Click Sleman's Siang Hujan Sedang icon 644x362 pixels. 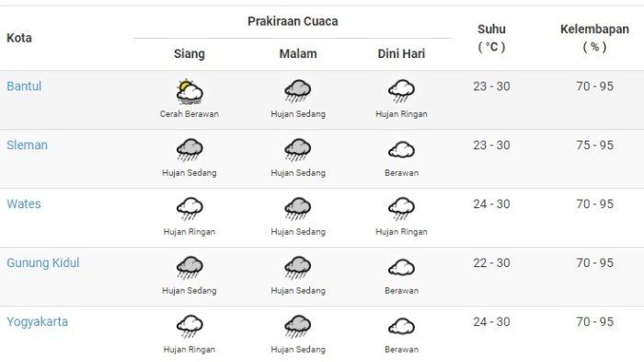(190, 150)
